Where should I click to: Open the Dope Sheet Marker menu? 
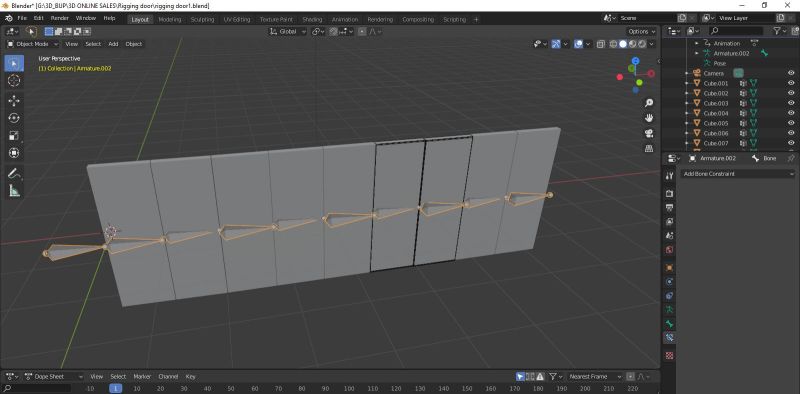point(142,377)
